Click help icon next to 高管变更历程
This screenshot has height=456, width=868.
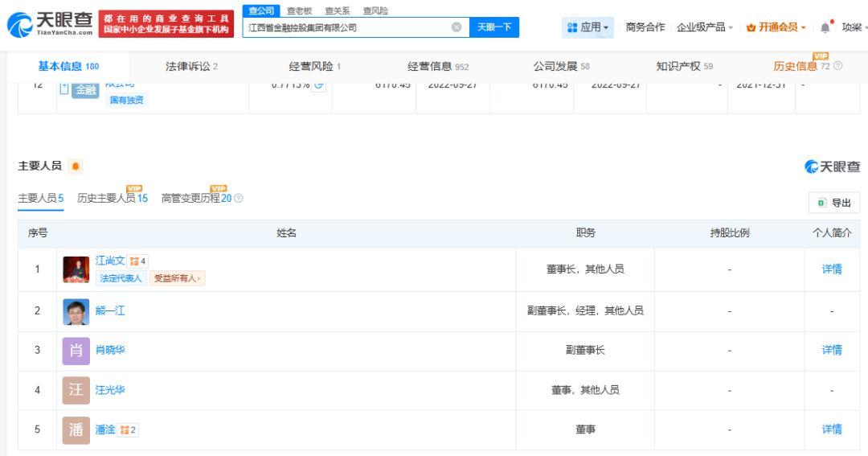point(239,198)
